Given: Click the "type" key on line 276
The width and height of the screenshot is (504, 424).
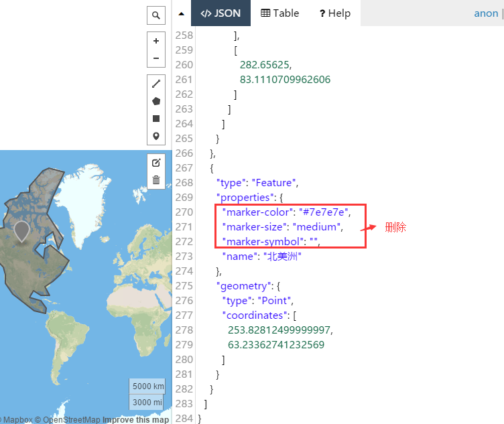Looking at the screenshot, I should (x=237, y=301).
